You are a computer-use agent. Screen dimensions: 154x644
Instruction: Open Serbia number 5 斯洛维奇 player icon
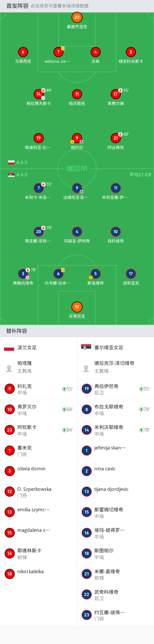pyautogui.click(x=95, y=273)
